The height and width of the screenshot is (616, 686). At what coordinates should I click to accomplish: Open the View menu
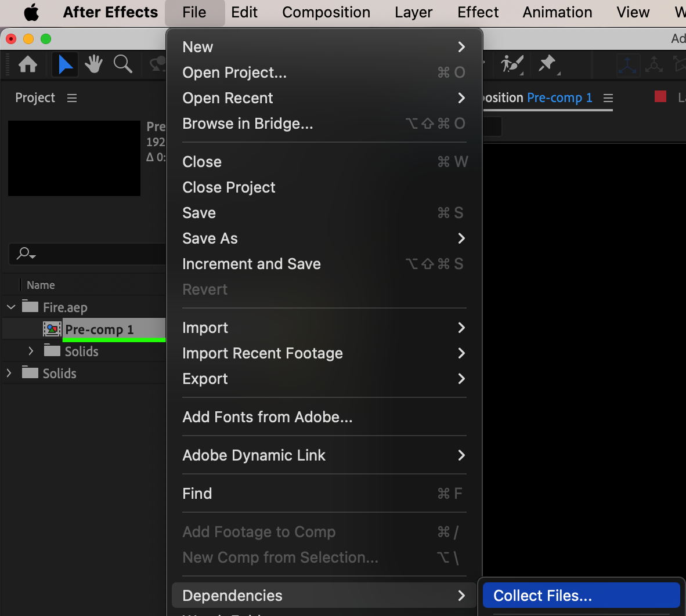click(633, 12)
